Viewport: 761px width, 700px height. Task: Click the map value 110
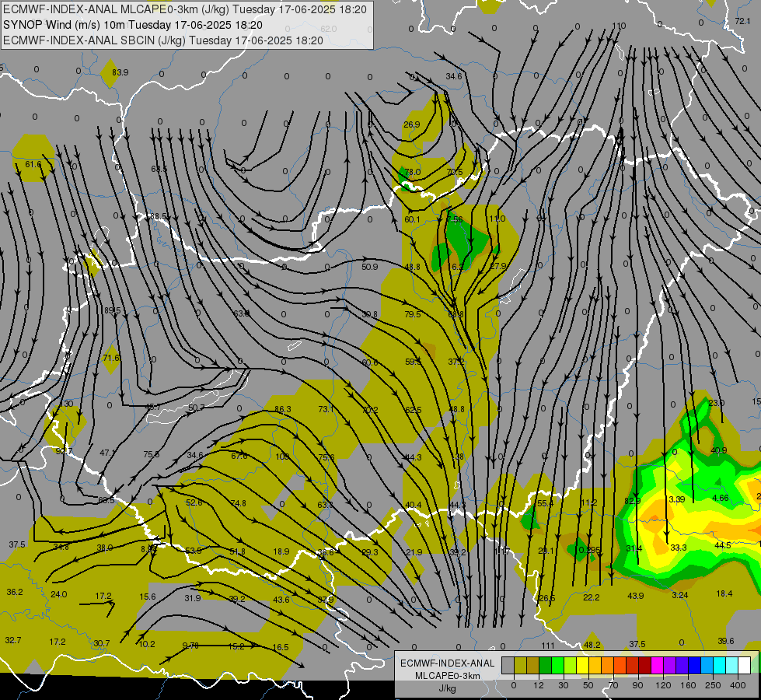619,26
